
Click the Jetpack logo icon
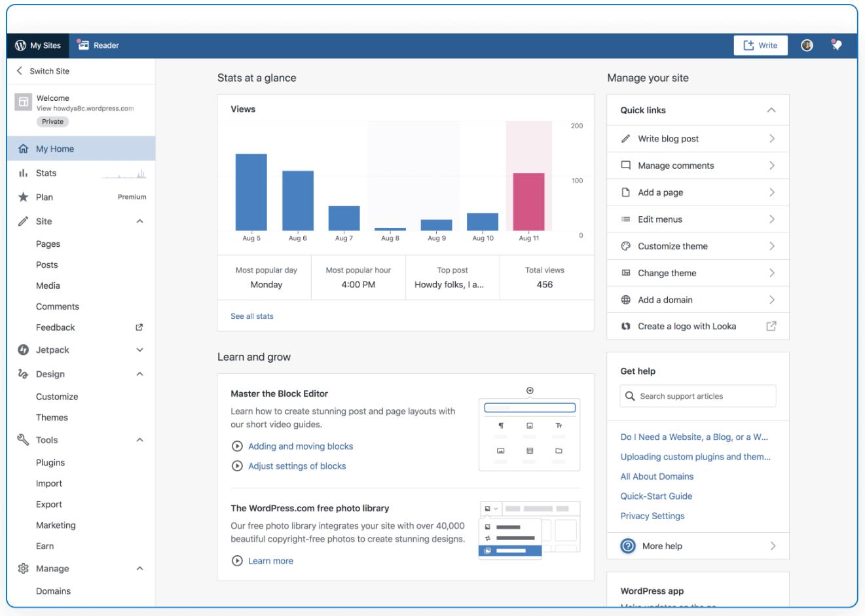coord(23,350)
